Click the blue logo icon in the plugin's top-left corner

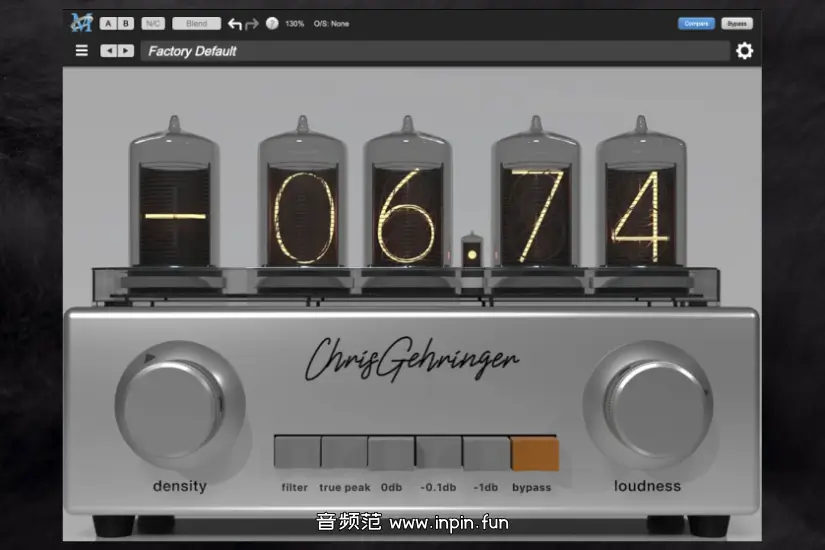point(81,23)
